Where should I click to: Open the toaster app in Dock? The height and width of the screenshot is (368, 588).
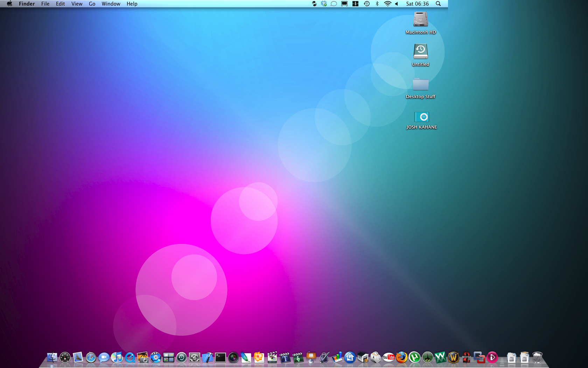[376, 357]
